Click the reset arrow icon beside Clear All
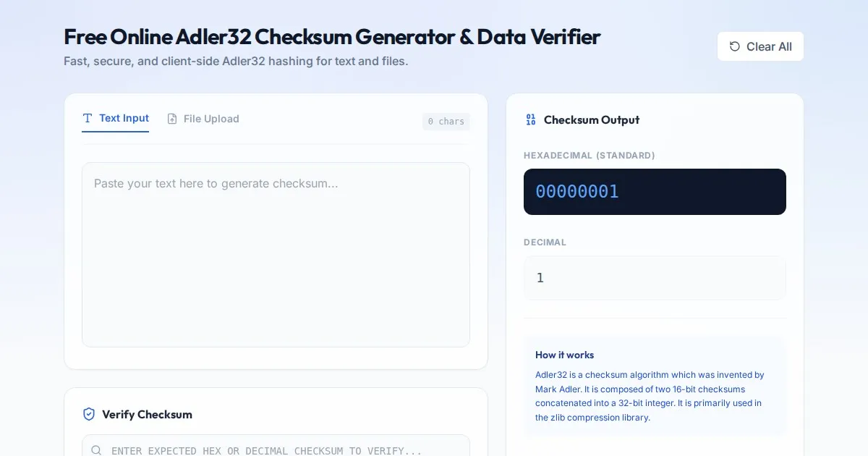The width and height of the screenshot is (868, 456). (735, 46)
